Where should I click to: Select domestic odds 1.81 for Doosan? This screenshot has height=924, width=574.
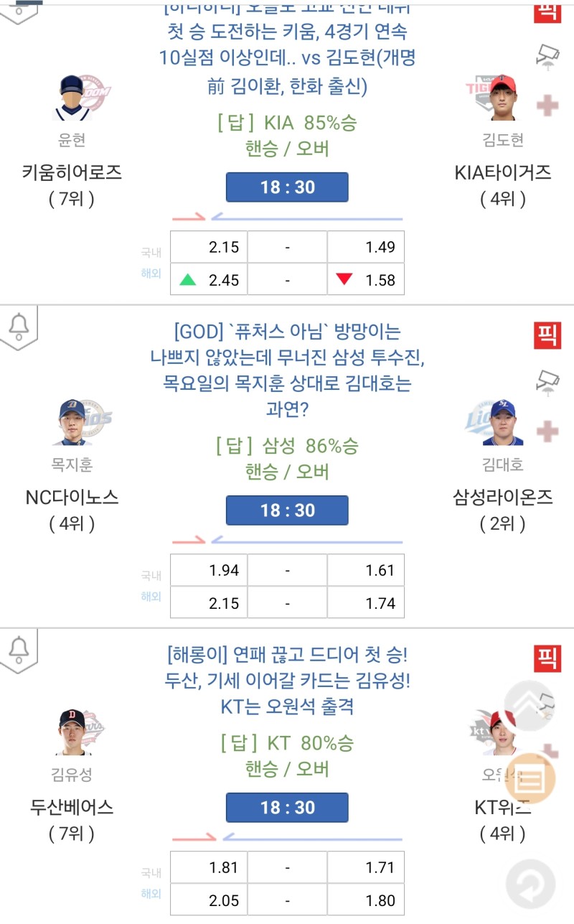pos(209,868)
